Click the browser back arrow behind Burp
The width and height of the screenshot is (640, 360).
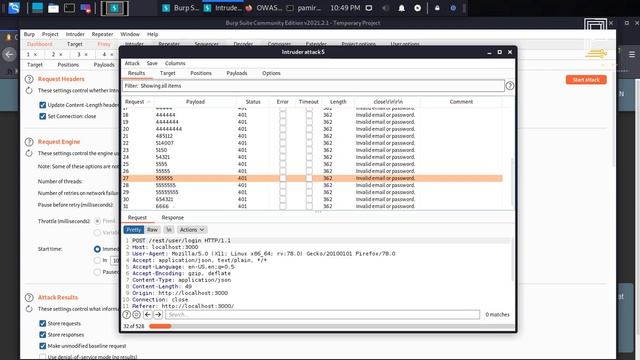point(9,54)
